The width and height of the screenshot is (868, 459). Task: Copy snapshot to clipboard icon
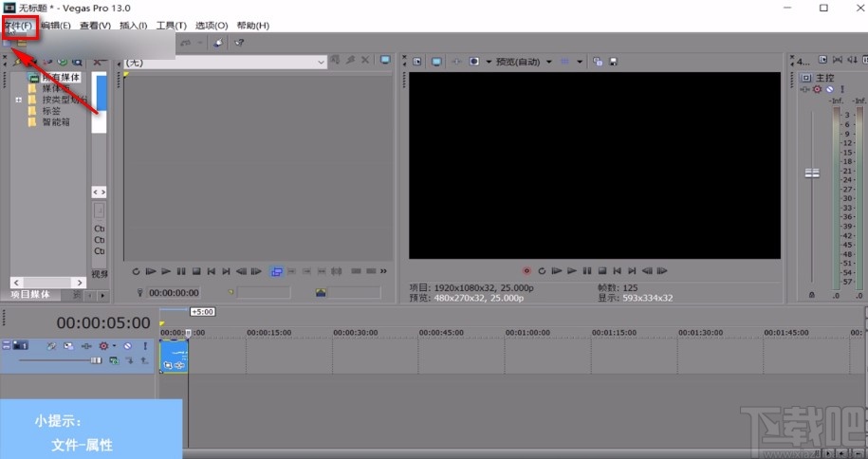click(598, 62)
